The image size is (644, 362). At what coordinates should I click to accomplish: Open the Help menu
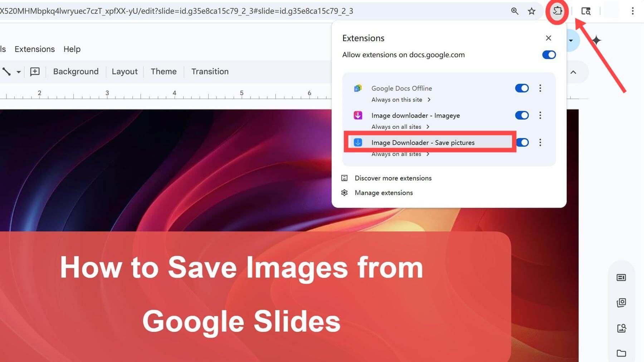[72, 49]
